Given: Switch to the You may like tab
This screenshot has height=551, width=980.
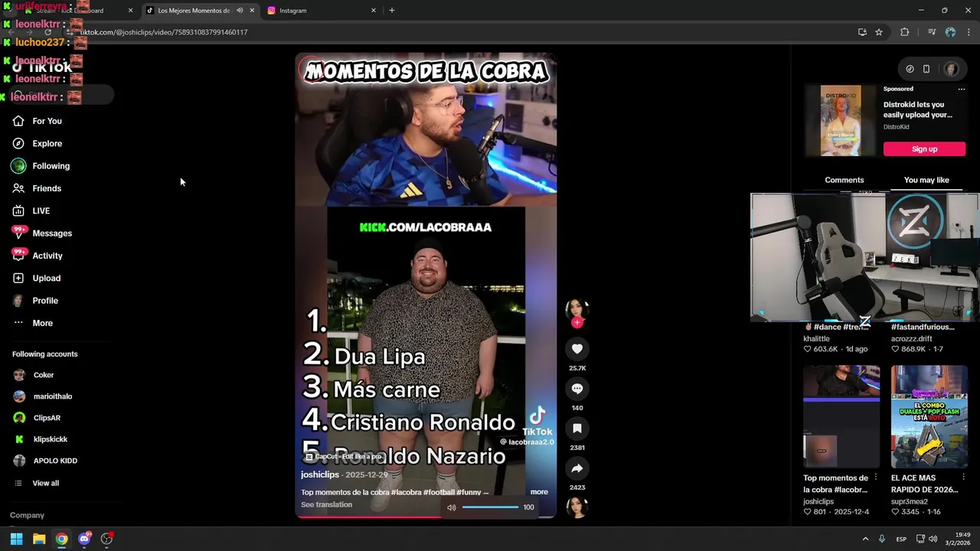Looking at the screenshot, I should coord(926,180).
